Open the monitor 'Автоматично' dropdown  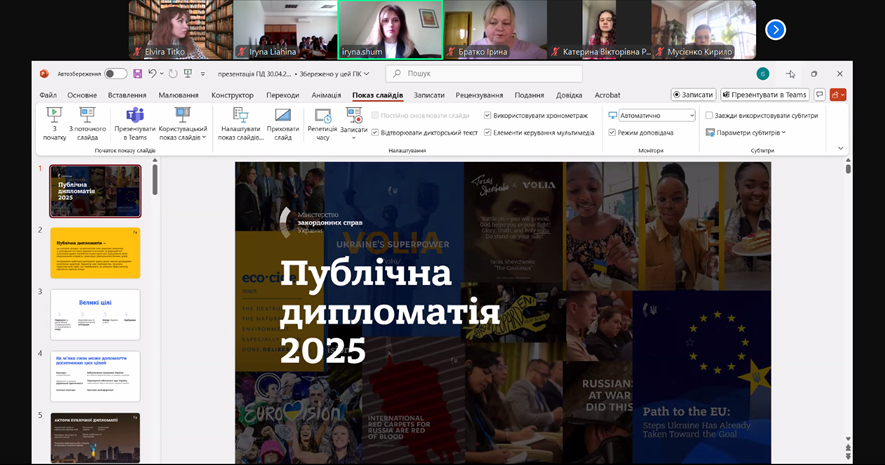pos(655,116)
